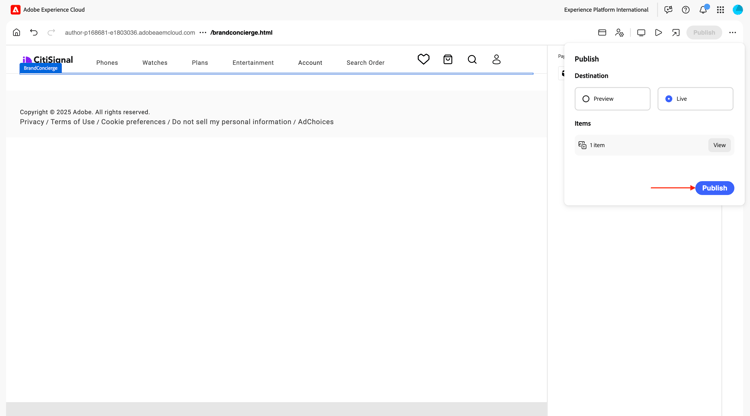Open the shopping bag cart icon
This screenshot has height=416, width=750.
pyautogui.click(x=448, y=59)
